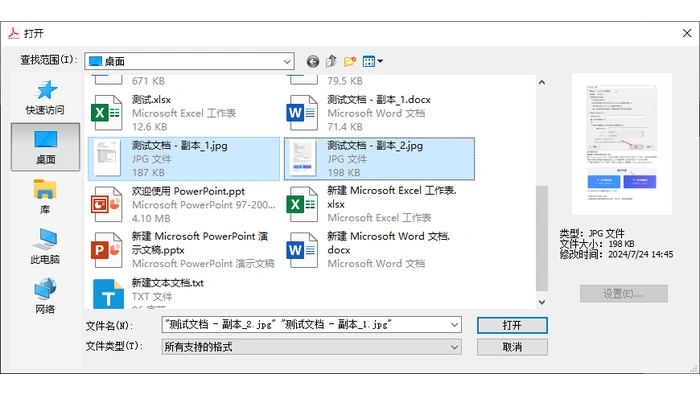
Task: Click the Adobe PDF icon in title bar
Action: 13,33
